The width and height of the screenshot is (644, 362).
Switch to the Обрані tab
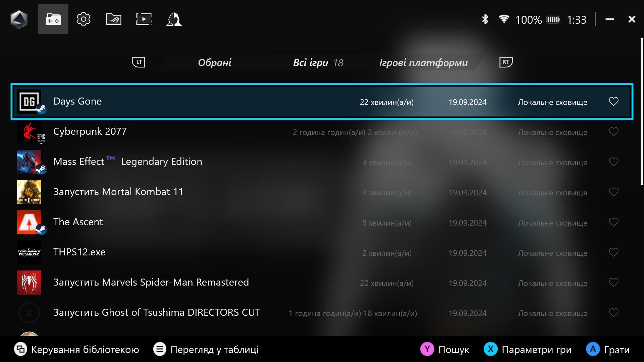[214, 63]
